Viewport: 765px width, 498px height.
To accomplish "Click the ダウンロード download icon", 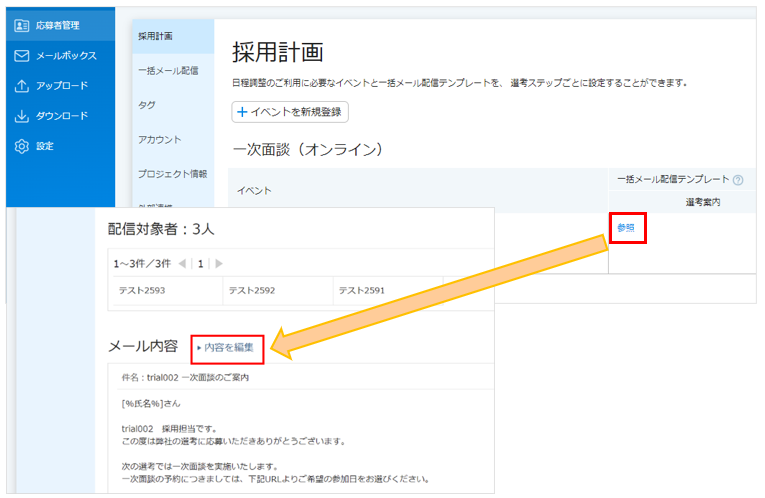I will tap(21, 116).
